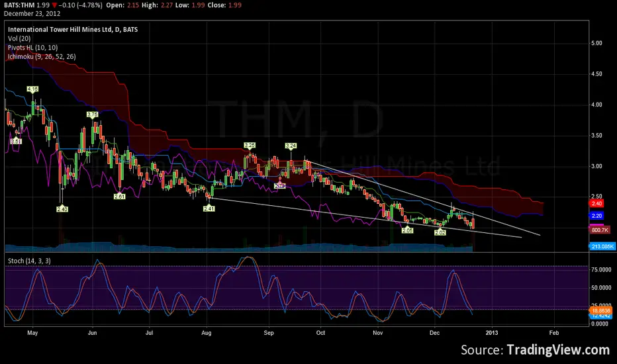Click the -0.10 (-4.78%) change value
This screenshot has height=364, width=617.
coord(80,5)
